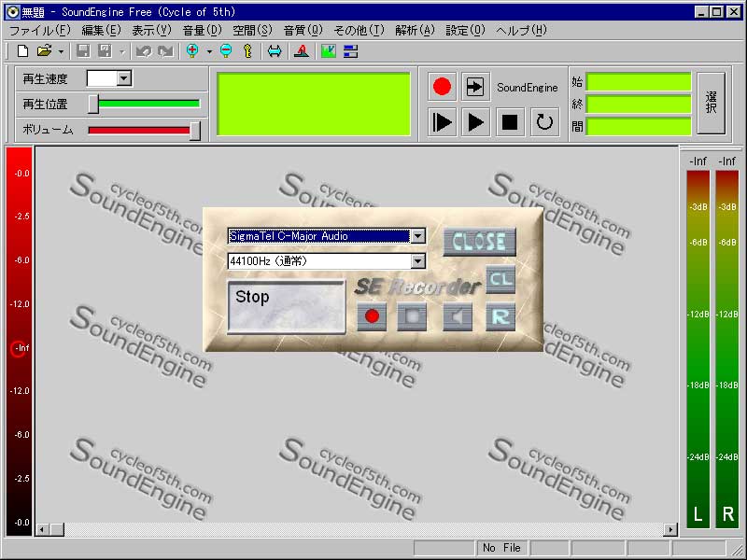Click the 終 end time field
This screenshot has height=560, width=747.
(639, 105)
